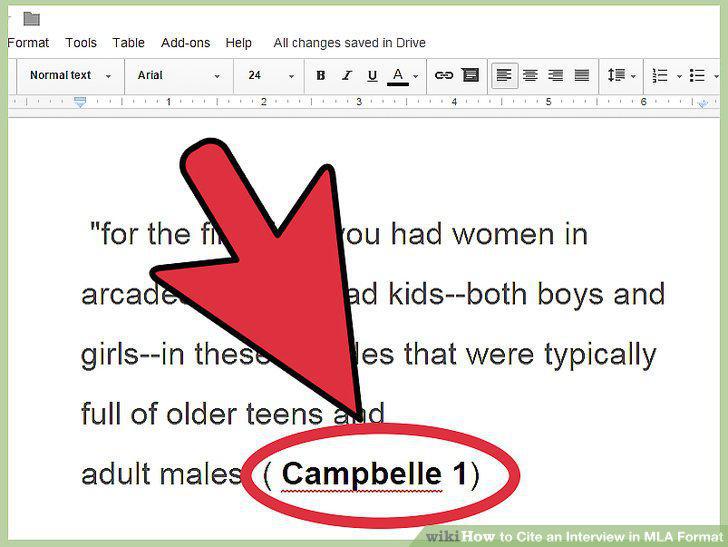The height and width of the screenshot is (547, 728).
Task: Expand the numbered list dropdown arrow
Action: (679, 76)
